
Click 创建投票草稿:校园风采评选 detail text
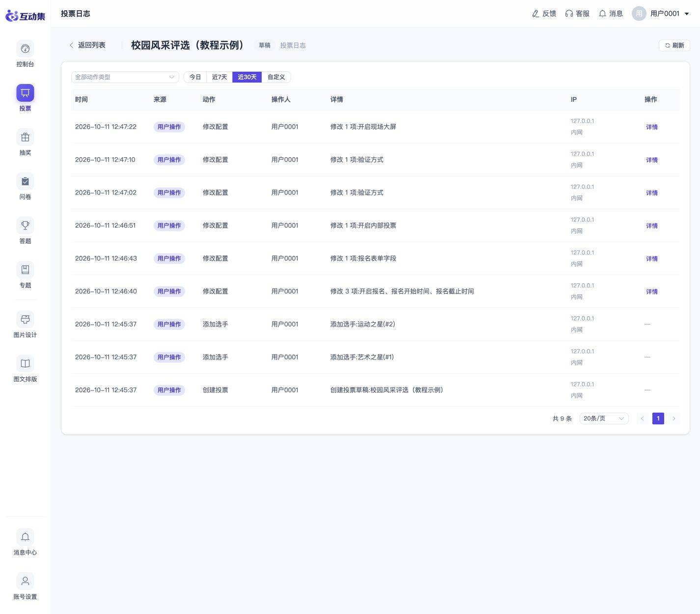(387, 390)
